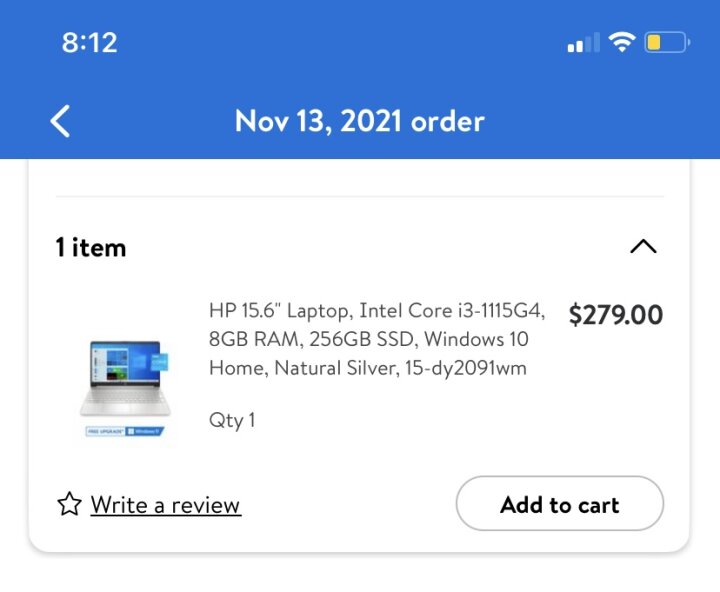Open the HP laptop product thumbnail
The height and width of the screenshot is (592, 720).
click(125, 388)
